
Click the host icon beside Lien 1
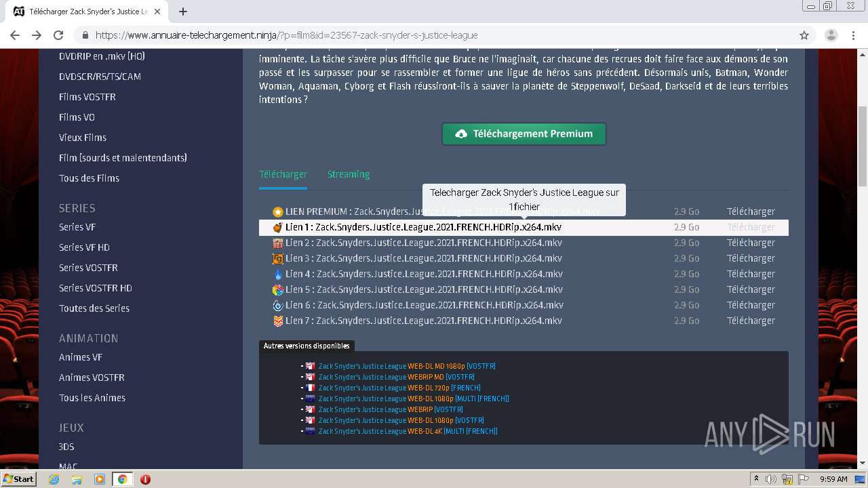(x=277, y=227)
